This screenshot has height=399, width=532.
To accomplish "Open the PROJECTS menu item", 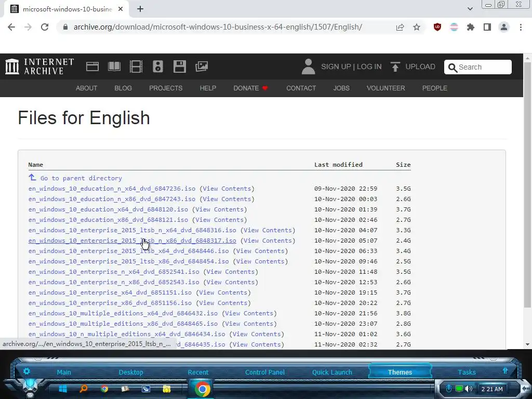I will point(166,88).
